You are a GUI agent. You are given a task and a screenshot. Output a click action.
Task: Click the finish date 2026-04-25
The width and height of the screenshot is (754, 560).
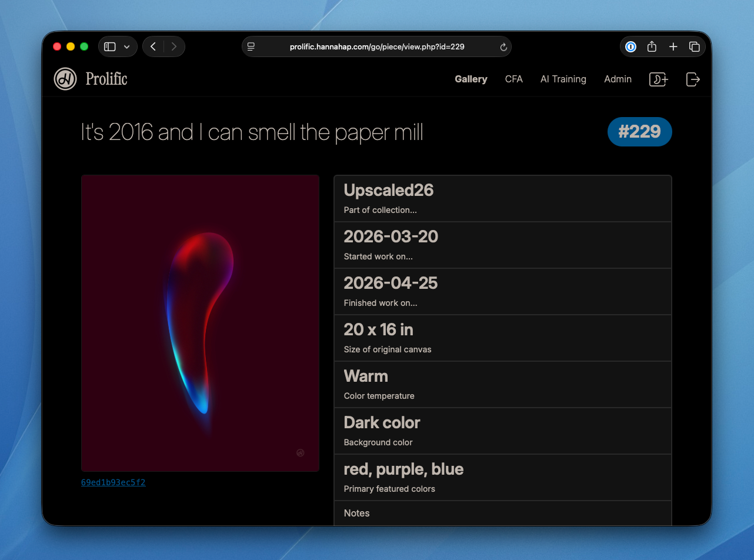pos(391,283)
